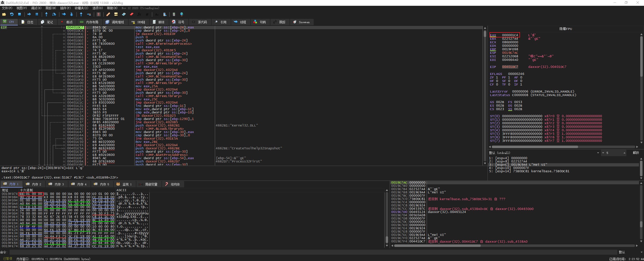Open the calculator tool icon
The image size is (644, 261).
pos(174,14)
